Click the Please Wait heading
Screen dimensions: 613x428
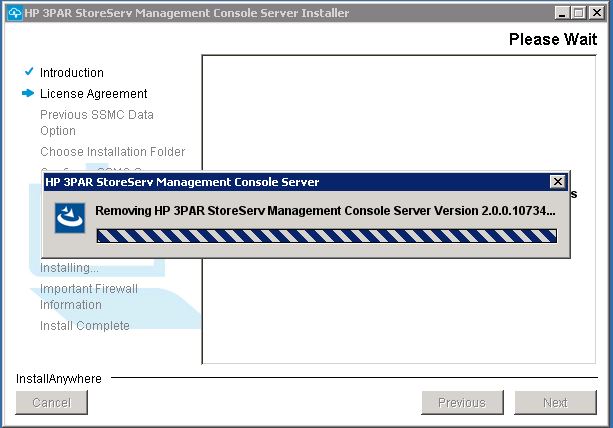point(553,39)
